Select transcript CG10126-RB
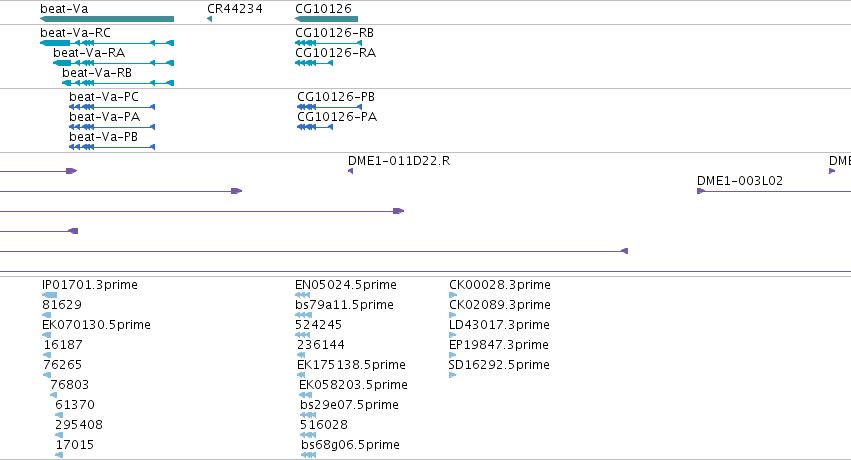The height and width of the screenshot is (460, 851). click(334, 33)
